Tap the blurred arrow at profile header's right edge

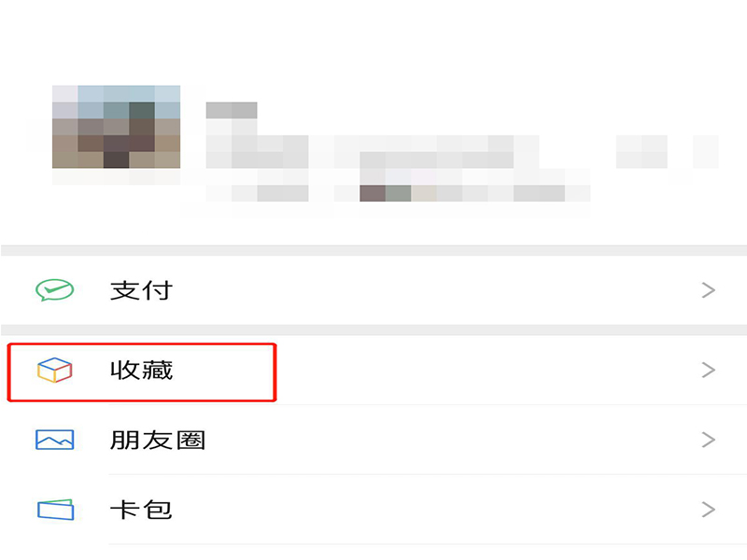[706, 151]
